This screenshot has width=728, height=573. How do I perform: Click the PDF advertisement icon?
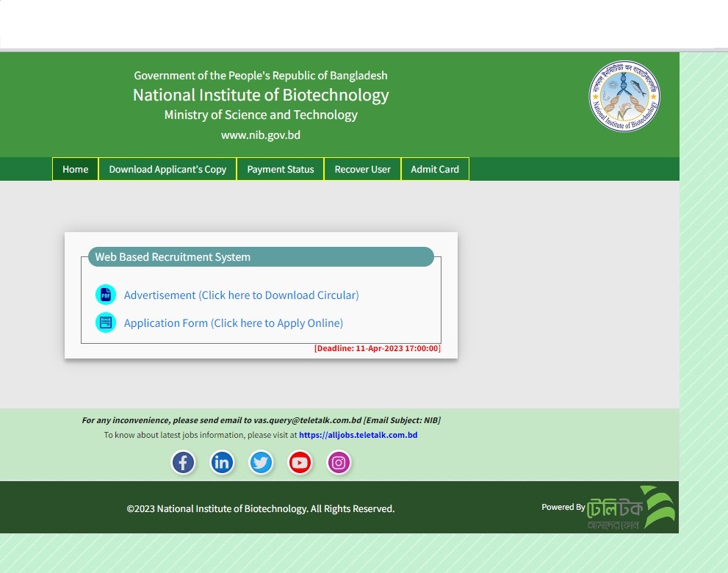[x=106, y=295]
